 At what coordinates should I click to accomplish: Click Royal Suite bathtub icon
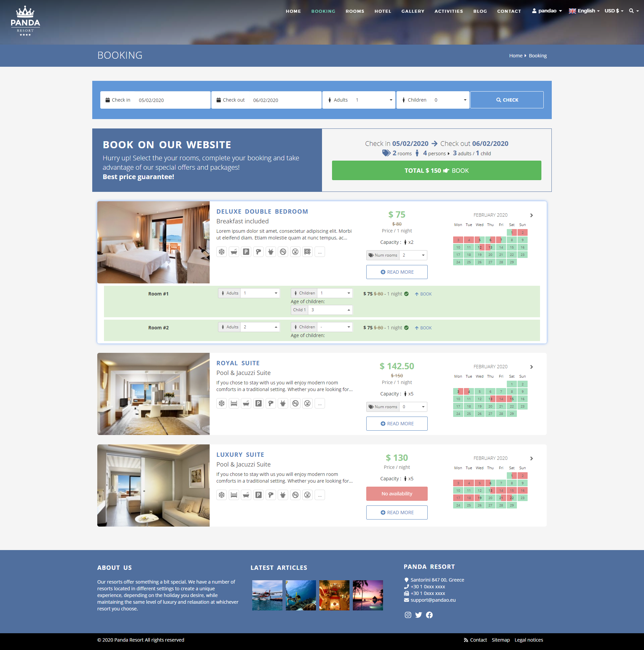pyautogui.click(x=246, y=403)
